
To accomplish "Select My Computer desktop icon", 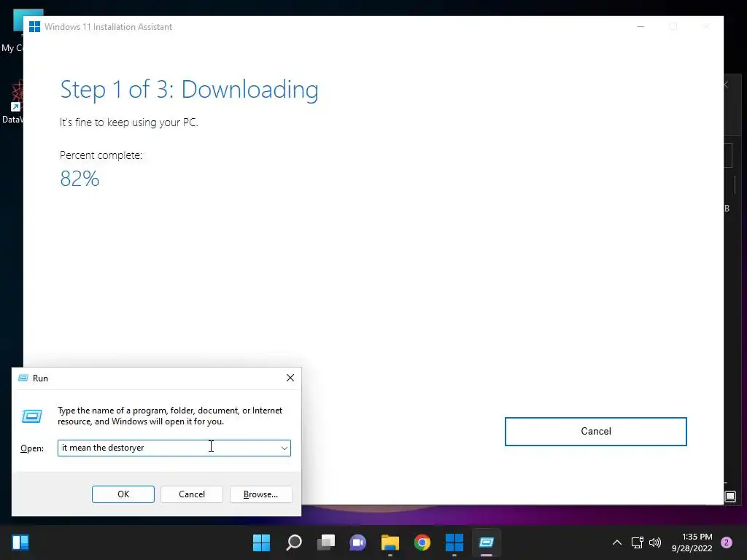I will coord(12,29).
